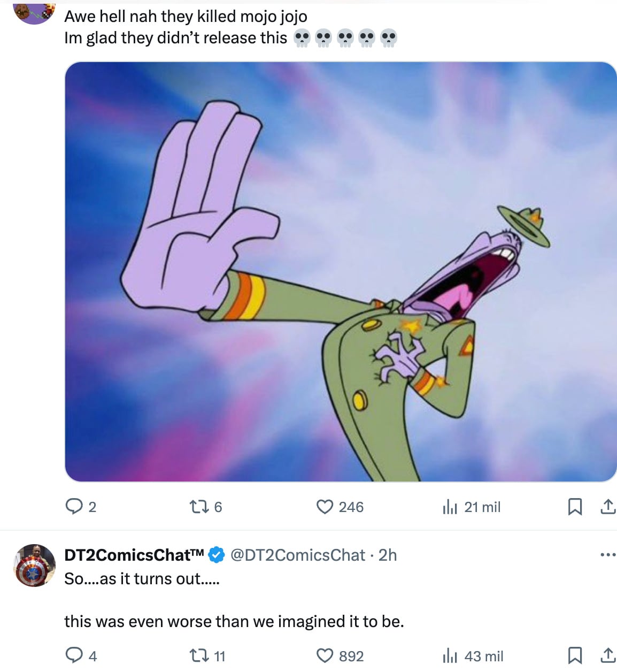Bookmark the Mojo Jojo tweet
Viewport: 617px width, 672px height.
(575, 506)
